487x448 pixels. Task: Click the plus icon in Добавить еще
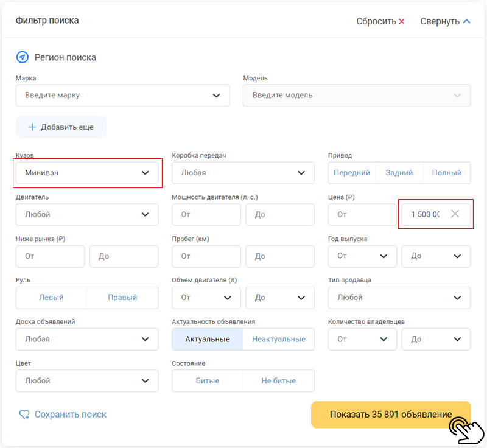click(32, 127)
